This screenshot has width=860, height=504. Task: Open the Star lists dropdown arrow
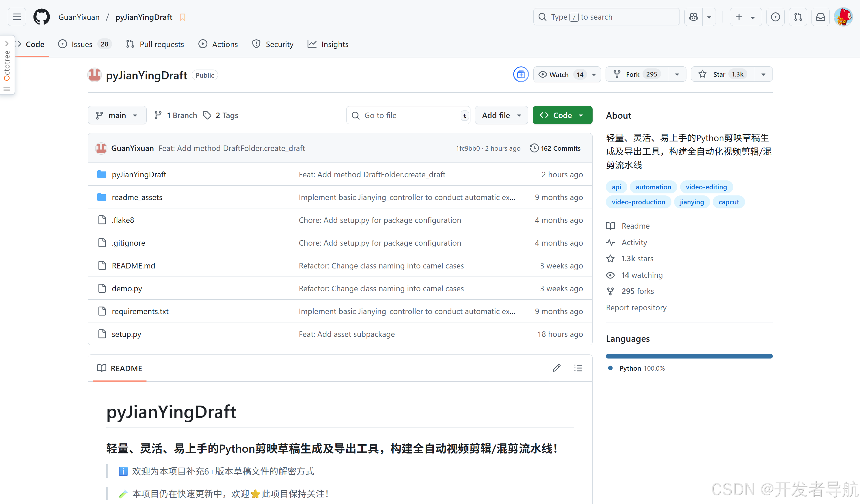[764, 74]
